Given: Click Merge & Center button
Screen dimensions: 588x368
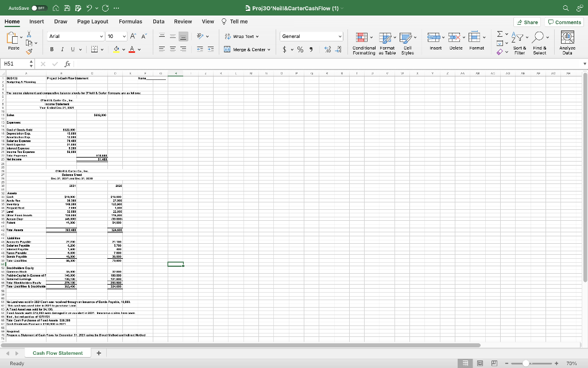Looking at the screenshot, I should pos(247,49).
